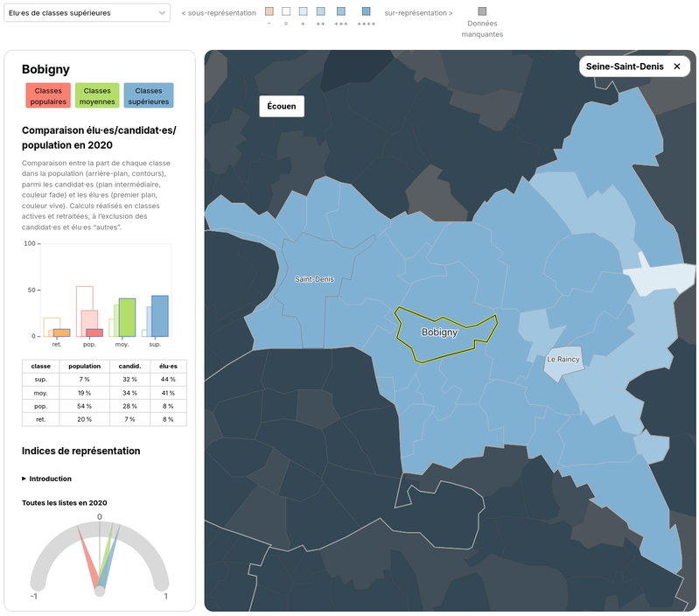Select the Le Raincy commune on map
Screen dimensions: 699x616
click(x=563, y=360)
